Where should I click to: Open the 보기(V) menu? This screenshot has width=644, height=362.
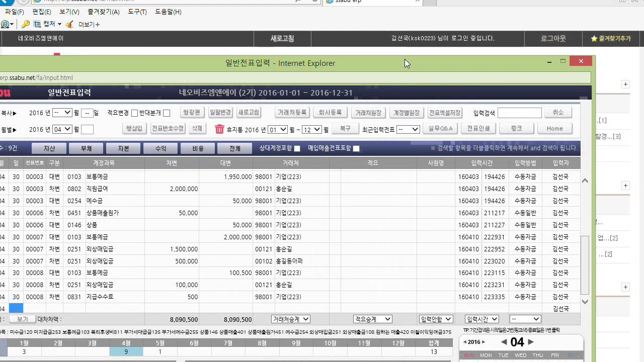click(x=69, y=12)
